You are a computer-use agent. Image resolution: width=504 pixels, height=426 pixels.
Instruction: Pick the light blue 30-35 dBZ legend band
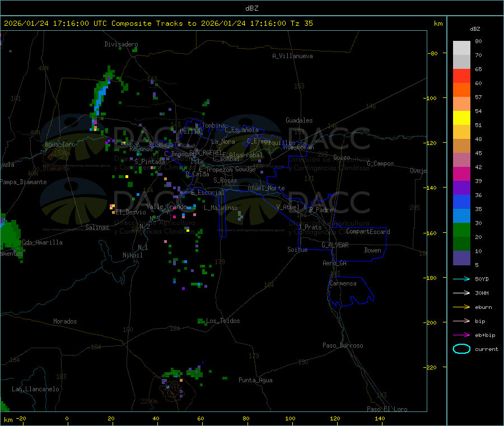(x=461, y=216)
